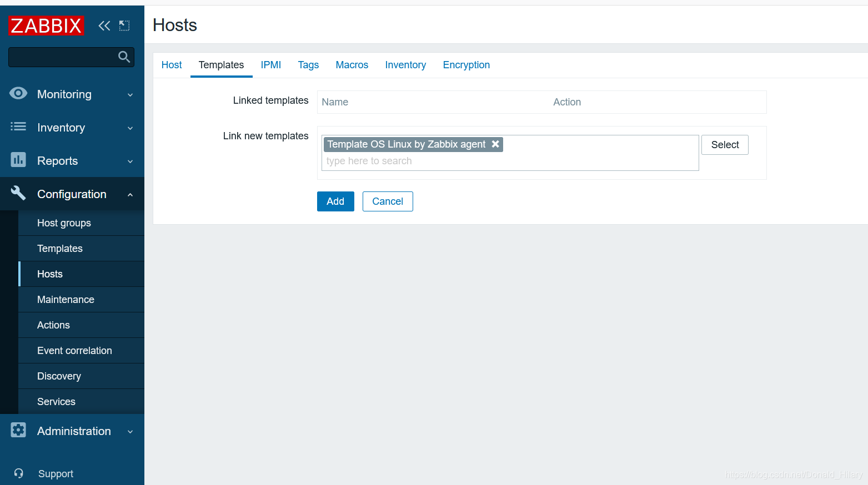
Task: Click the Hosts page heading
Action: coord(175,25)
